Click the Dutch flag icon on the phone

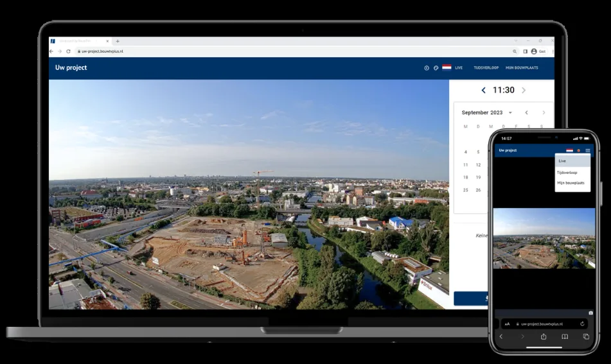(569, 150)
